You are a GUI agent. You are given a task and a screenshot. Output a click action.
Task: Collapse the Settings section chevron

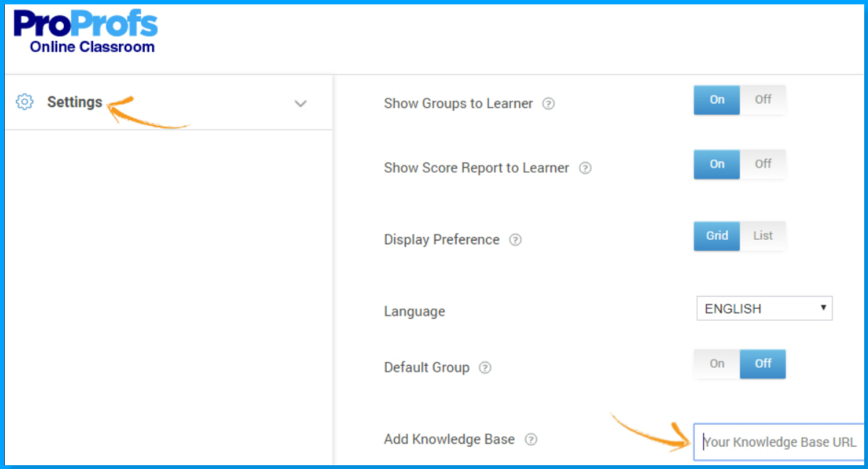click(x=300, y=103)
